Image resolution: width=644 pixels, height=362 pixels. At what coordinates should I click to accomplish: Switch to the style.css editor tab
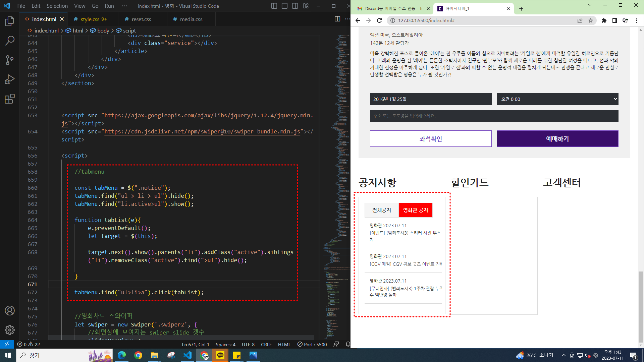90,19
